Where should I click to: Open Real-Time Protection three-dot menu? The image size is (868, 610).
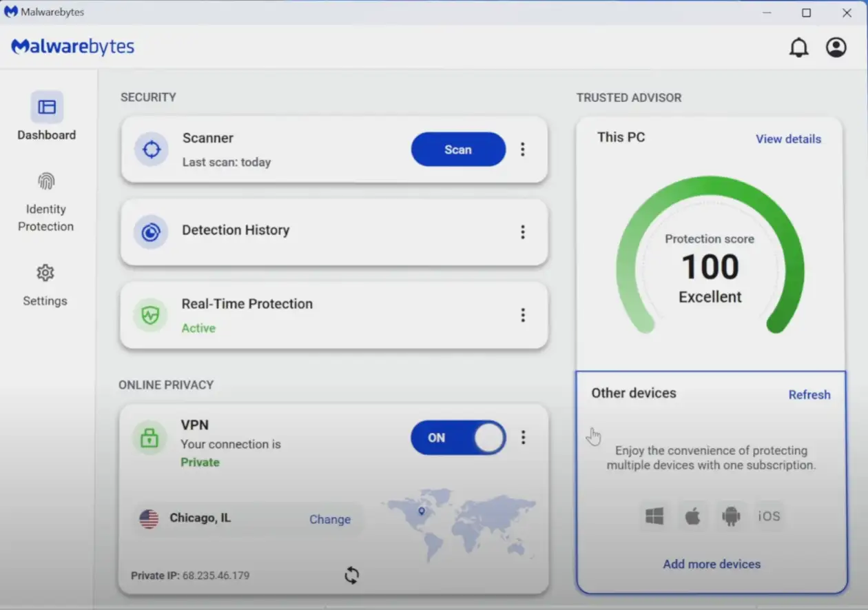pos(523,315)
